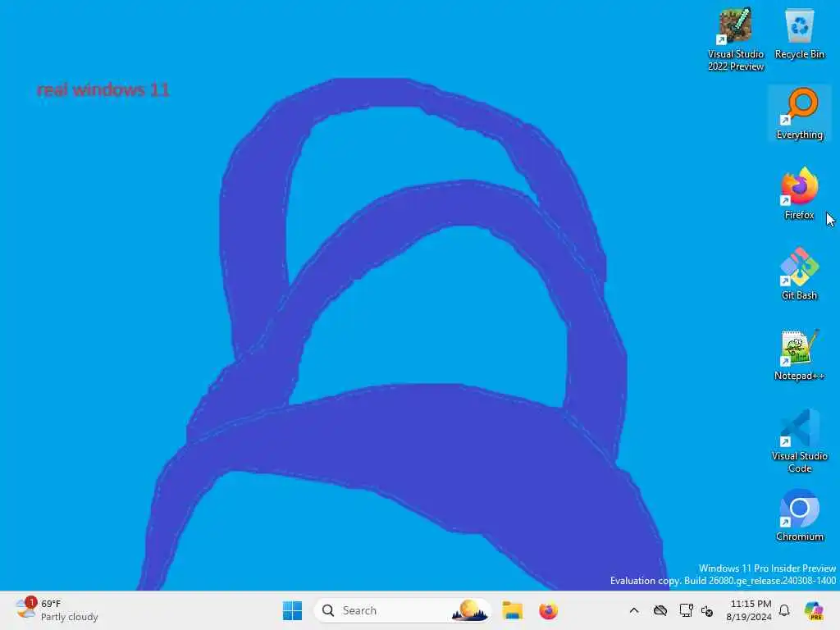Select the Everything search shortcut
840x630 pixels.
(799, 113)
